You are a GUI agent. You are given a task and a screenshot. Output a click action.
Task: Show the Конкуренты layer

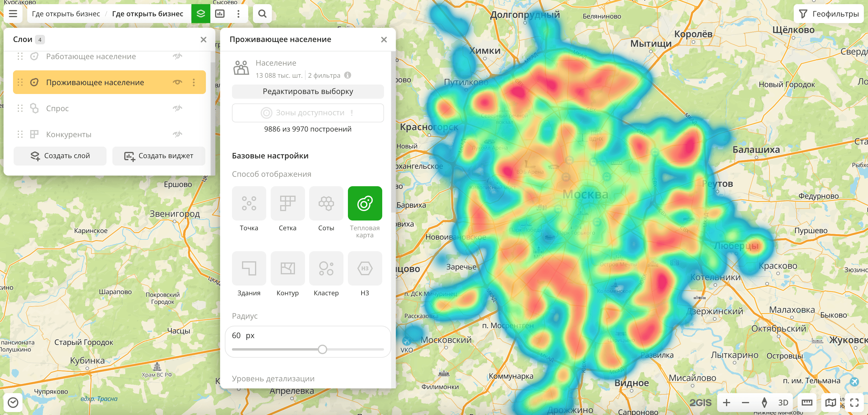[x=177, y=134]
